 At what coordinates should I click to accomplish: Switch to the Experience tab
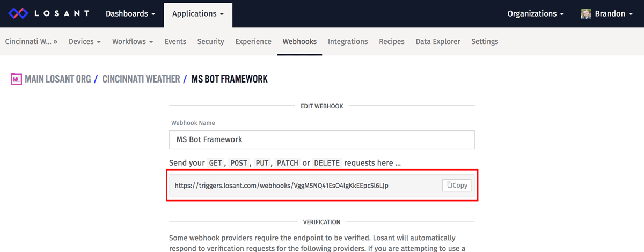coord(253,41)
